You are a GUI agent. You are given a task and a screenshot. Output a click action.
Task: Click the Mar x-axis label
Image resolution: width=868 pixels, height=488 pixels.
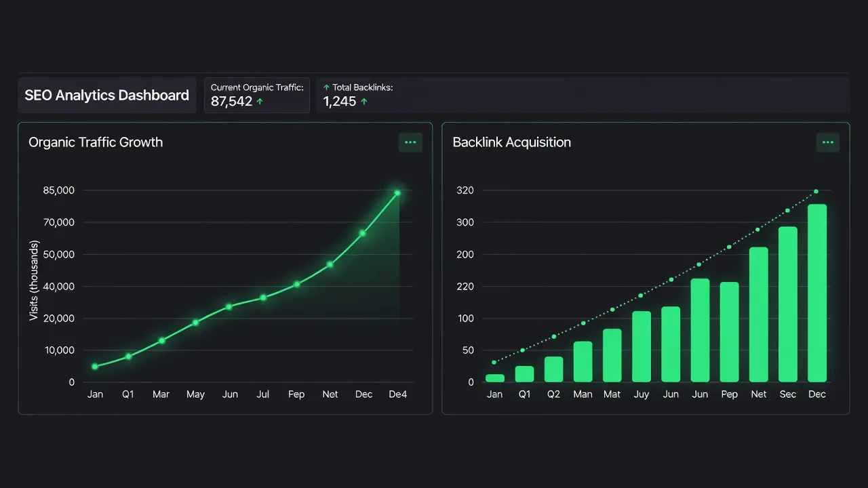(161, 394)
